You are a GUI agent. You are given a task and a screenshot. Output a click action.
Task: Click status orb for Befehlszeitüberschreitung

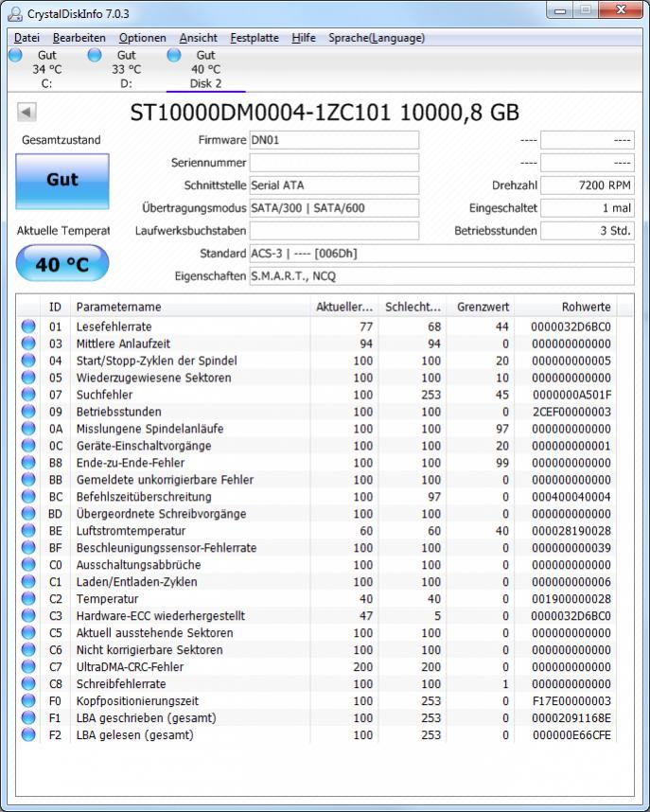(x=28, y=497)
